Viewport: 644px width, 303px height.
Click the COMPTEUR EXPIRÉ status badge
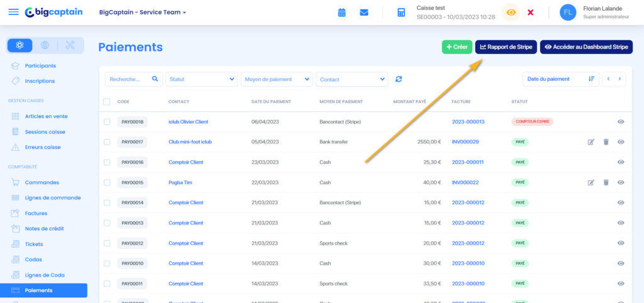point(532,121)
